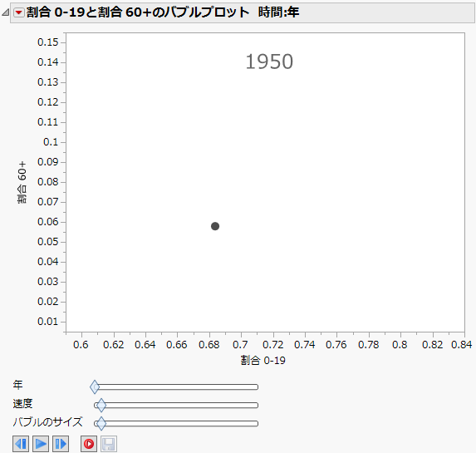Click the 0.6 x-axis tick label
The height and width of the screenshot is (453, 476).
(81, 345)
